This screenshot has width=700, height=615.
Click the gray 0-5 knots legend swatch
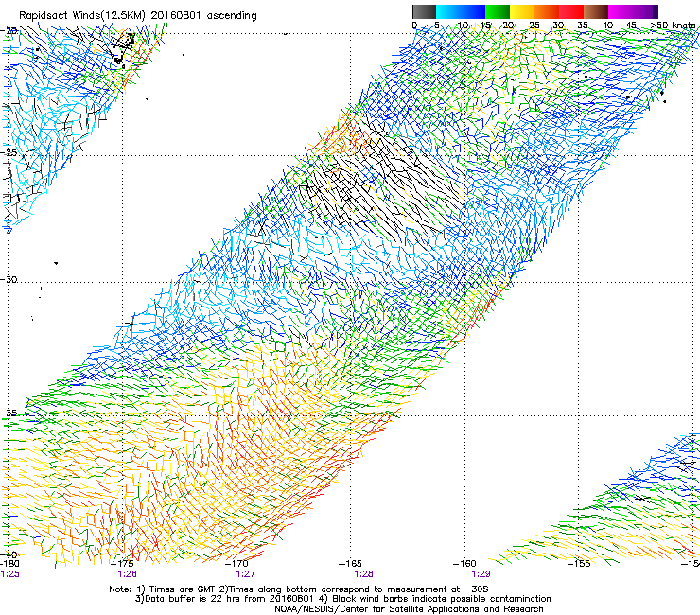tap(424, 11)
